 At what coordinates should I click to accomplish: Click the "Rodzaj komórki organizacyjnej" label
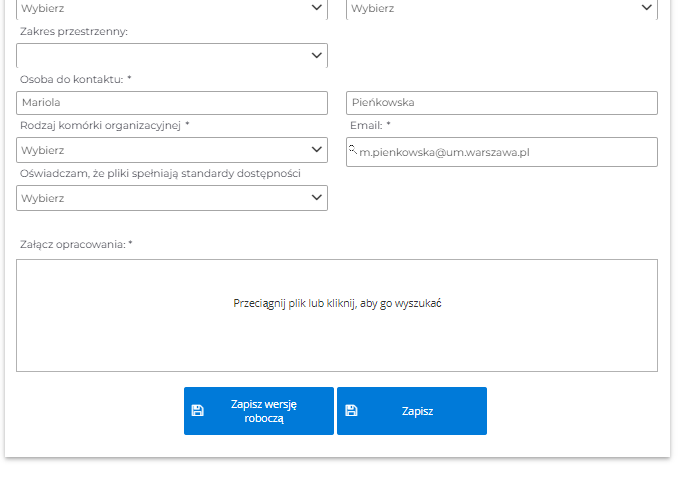tap(100, 125)
